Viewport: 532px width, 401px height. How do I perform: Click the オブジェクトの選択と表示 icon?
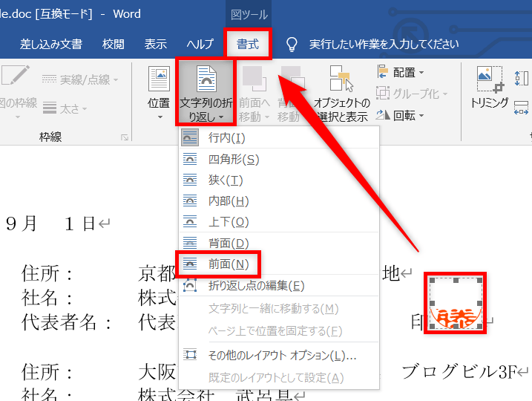341,80
